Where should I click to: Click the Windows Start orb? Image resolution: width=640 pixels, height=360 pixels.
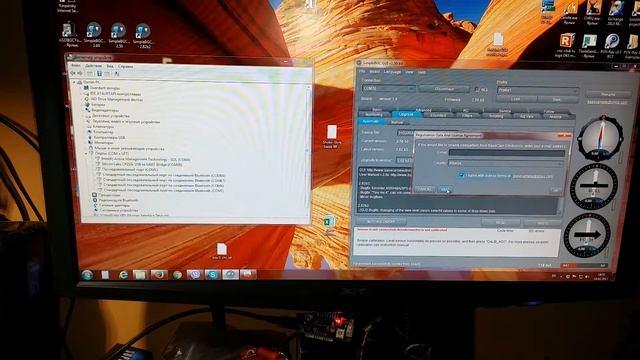[x=87, y=275]
